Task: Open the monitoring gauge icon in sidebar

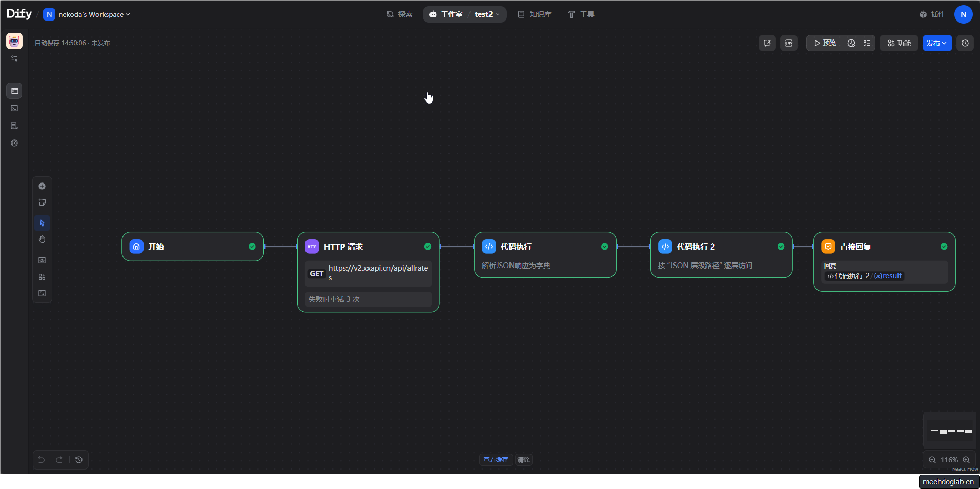Action: [14, 143]
